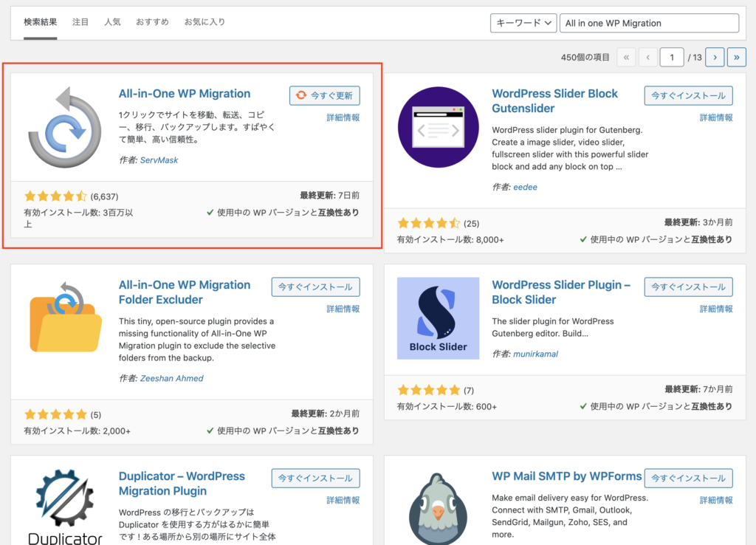Click 有効インストール数: 600+ text
The height and width of the screenshot is (545, 756).
click(x=447, y=407)
